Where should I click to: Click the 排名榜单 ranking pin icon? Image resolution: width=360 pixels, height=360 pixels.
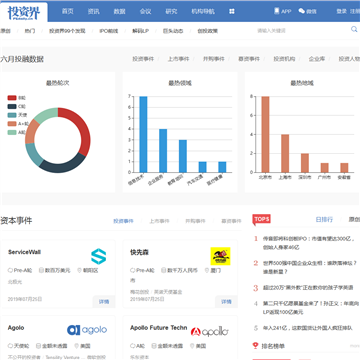point(256,346)
